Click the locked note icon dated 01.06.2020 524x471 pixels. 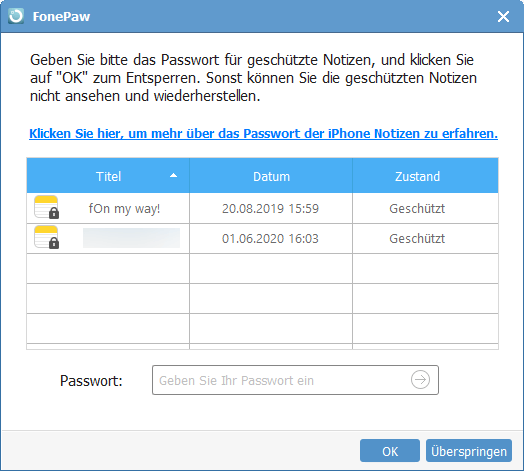(47, 237)
